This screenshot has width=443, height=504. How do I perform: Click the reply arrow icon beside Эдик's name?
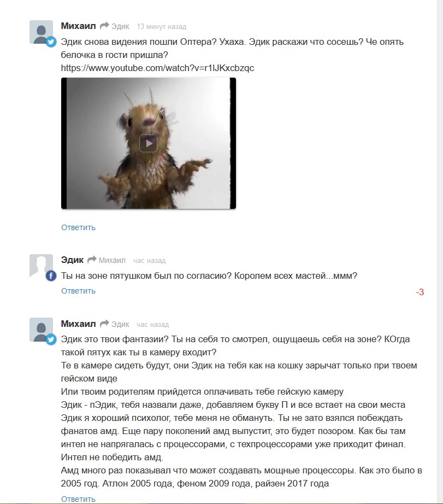click(92, 260)
